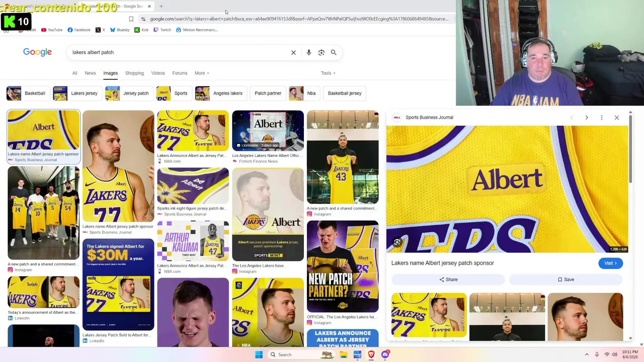The width and height of the screenshot is (644, 362).
Task: Switch to the Shopping results tab
Action: click(134, 73)
